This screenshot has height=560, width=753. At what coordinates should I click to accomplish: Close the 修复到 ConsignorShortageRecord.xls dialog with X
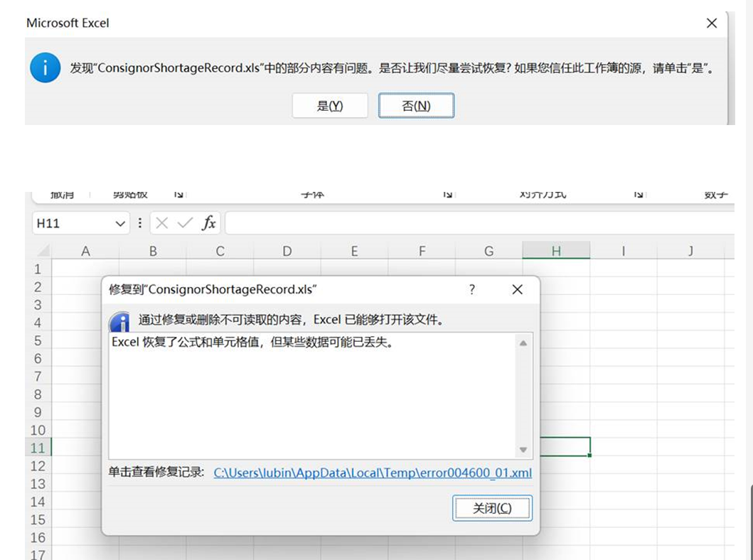(x=517, y=289)
